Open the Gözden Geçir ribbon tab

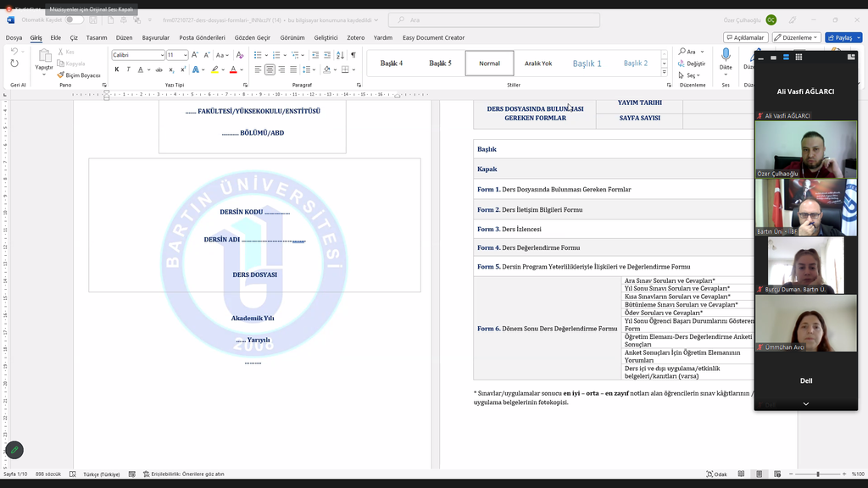252,37
